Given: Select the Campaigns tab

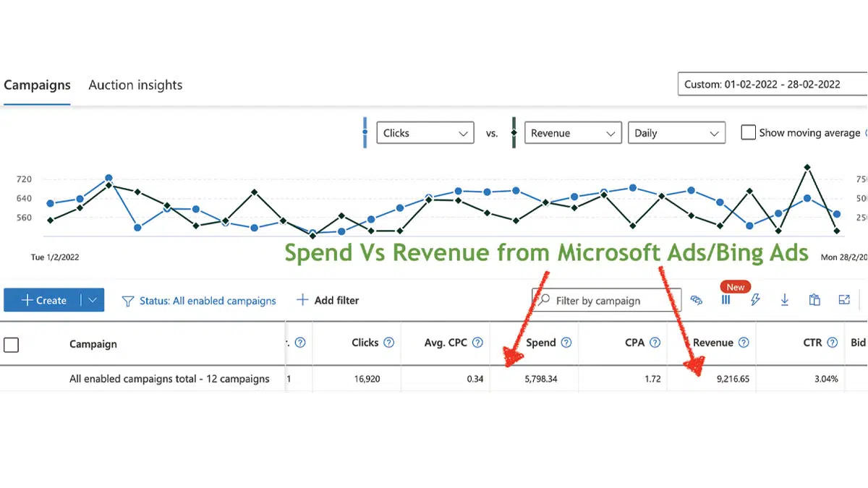Looking at the screenshot, I should coord(37,85).
